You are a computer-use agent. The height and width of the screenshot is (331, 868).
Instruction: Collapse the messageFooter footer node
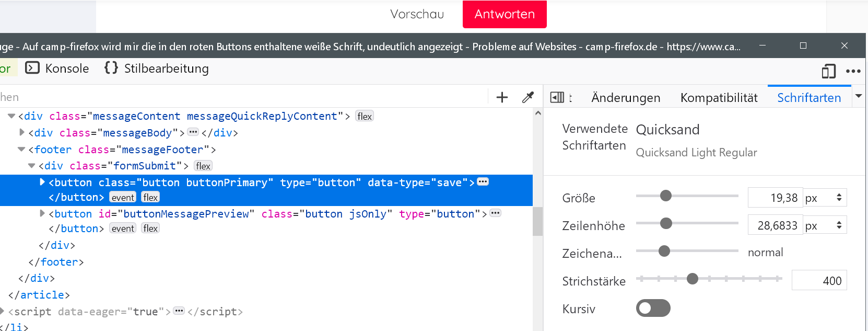(21, 149)
